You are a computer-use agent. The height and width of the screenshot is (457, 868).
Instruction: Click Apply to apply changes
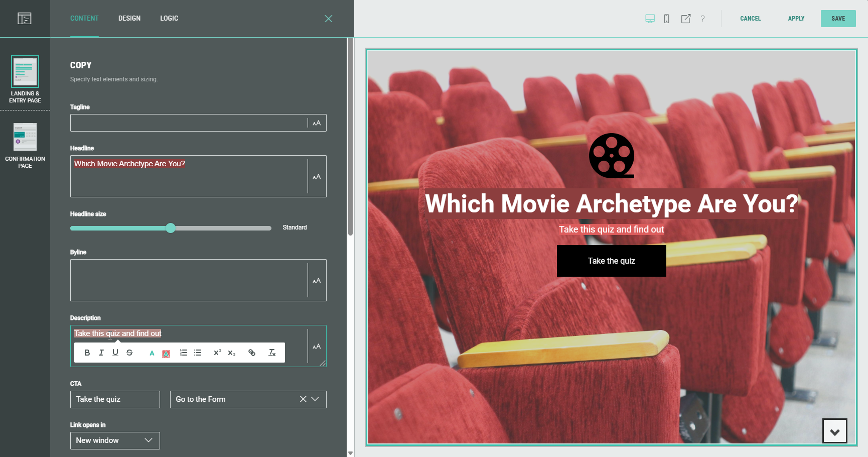point(796,19)
